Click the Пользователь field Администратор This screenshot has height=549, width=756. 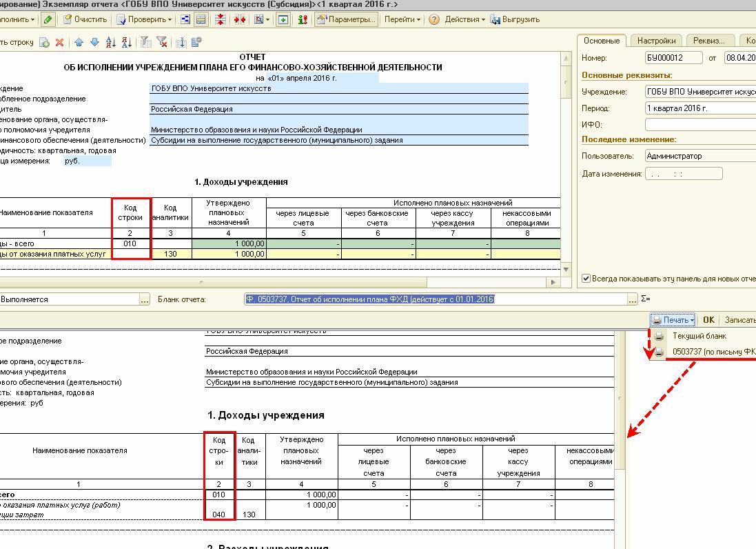point(701,156)
